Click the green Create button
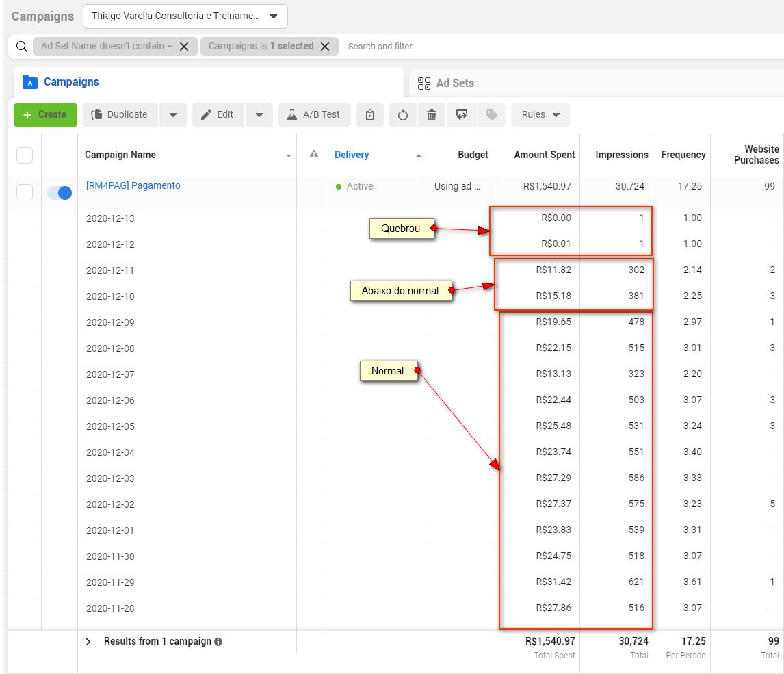This screenshot has height=674, width=784. click(x=45, y=115)
